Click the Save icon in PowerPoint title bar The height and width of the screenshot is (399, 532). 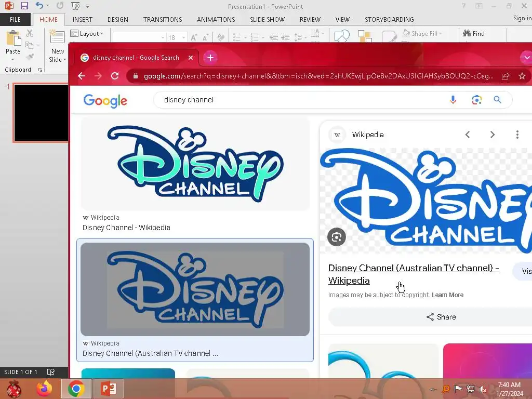point(24,6)
